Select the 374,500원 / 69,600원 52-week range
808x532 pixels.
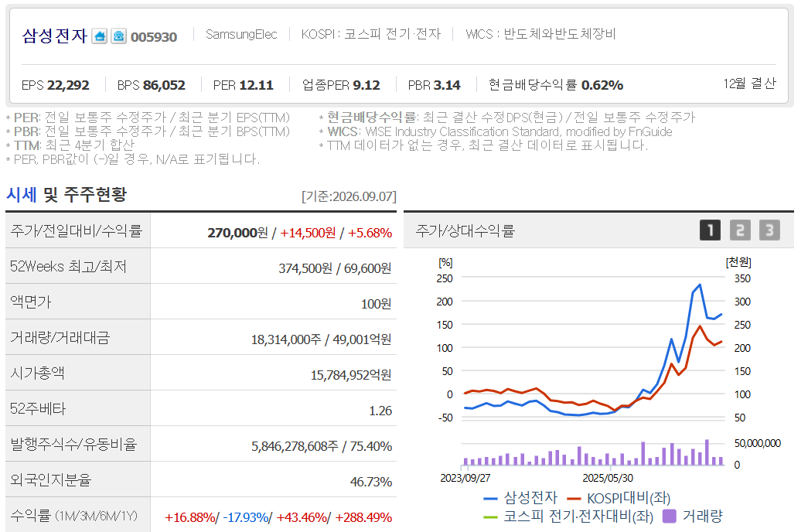click(x=335, y=268)
